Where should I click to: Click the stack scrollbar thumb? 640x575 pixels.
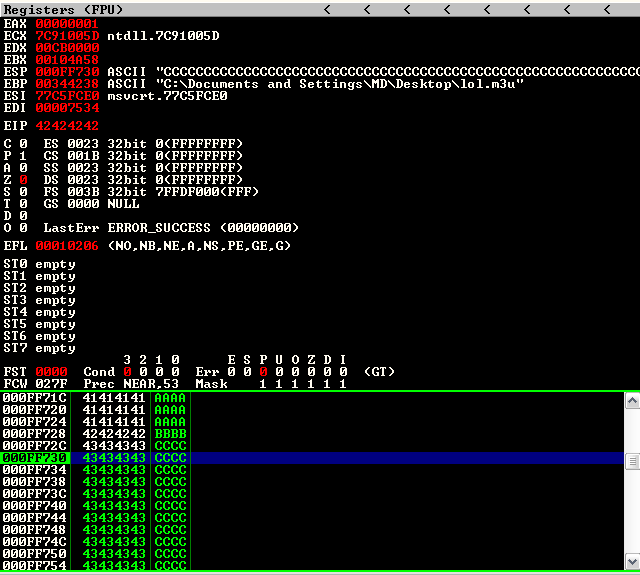(632, 462)
